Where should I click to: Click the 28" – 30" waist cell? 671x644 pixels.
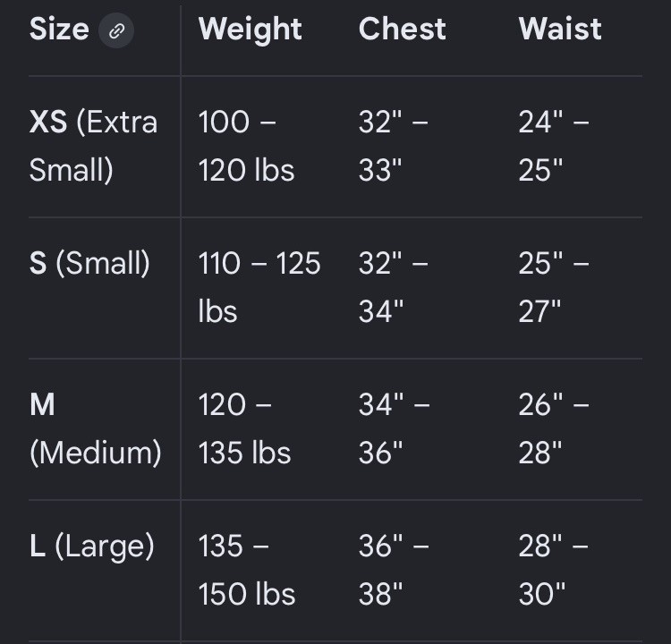click(553, 570)
